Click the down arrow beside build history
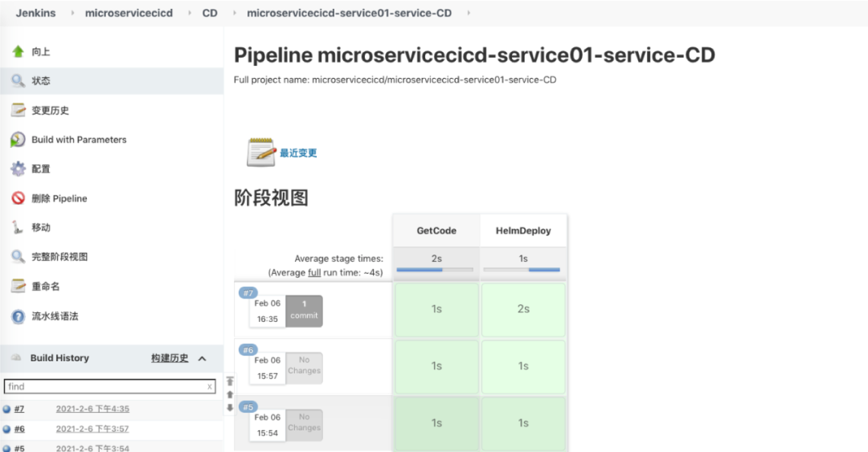The image size is (868, 452). pyautogui.click(x=230, y=408)
